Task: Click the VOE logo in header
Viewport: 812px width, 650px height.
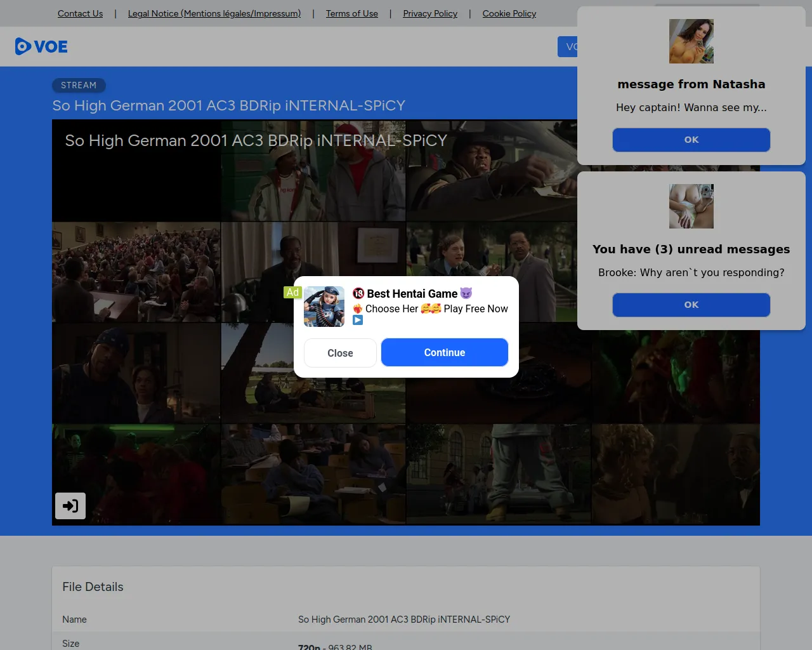Action: (x=41, y=46)
